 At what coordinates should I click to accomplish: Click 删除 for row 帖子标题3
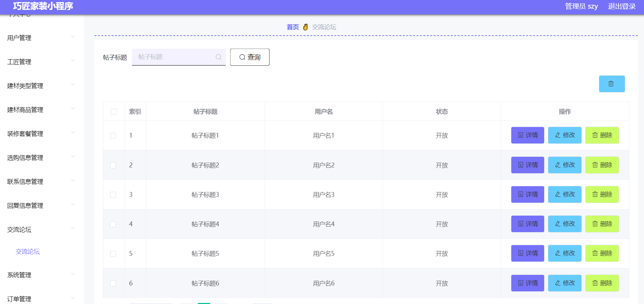click(602, 194)
